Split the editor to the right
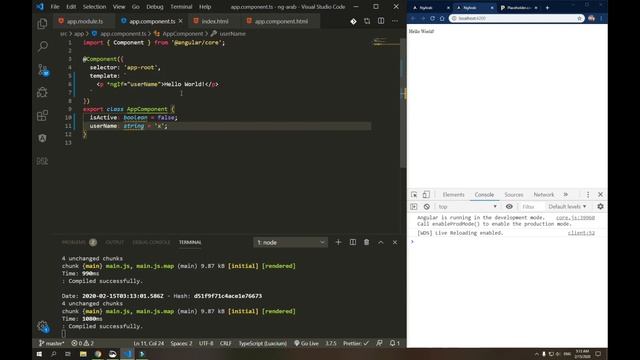 click(x=381, y=21)
